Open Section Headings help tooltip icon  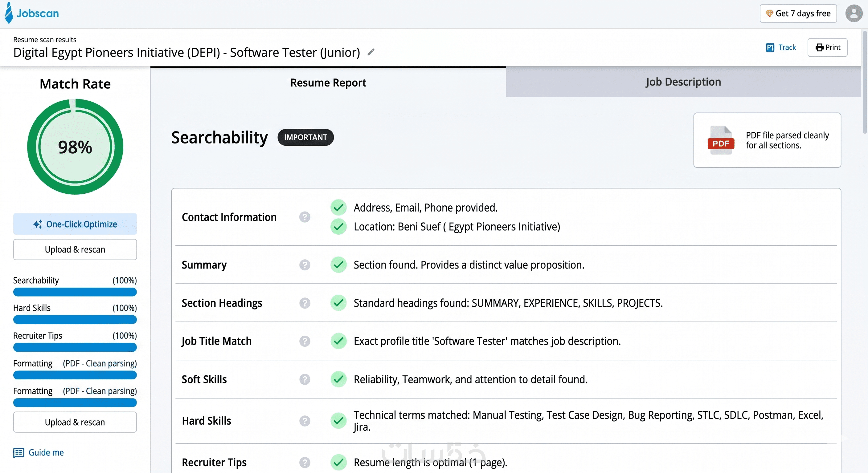(x=305, y=303)
